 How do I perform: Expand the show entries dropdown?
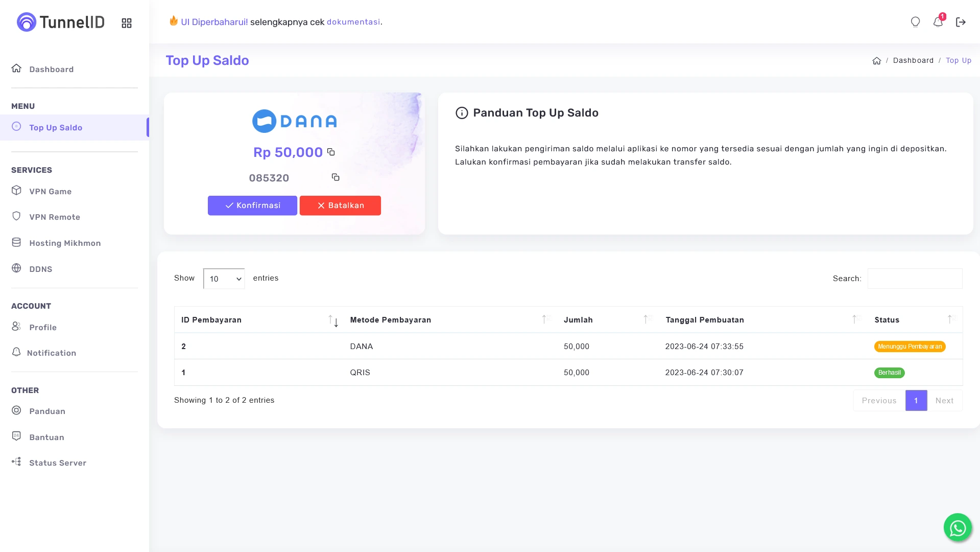pos(224,279)
